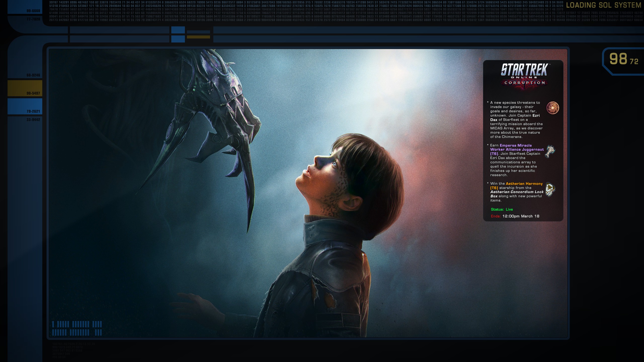Viewport: 644px width, 362px height.
Task: Click the green Status: Live label
Action: (502, 209)
